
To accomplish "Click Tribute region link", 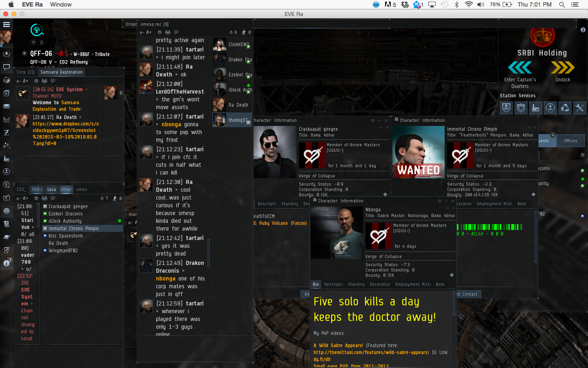I will click(x=102, y=54).
